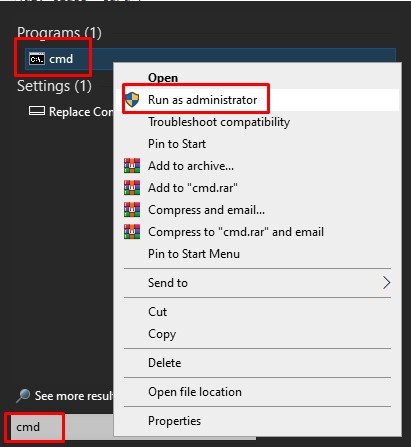Select Delete in the context menu
411x447 pixels.
(165, 363)
